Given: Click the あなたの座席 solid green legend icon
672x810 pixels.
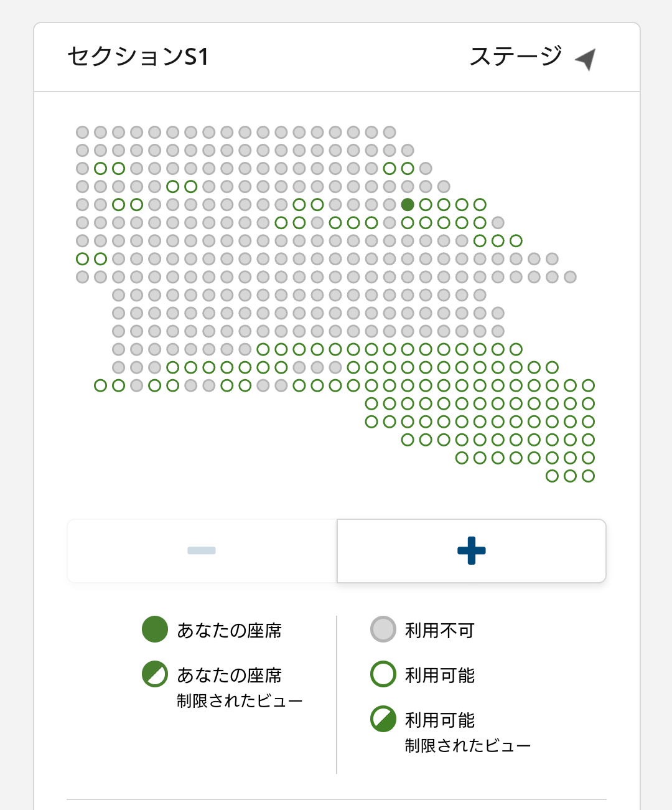Looking at the screenshot, I should click(x=155, y=629).
